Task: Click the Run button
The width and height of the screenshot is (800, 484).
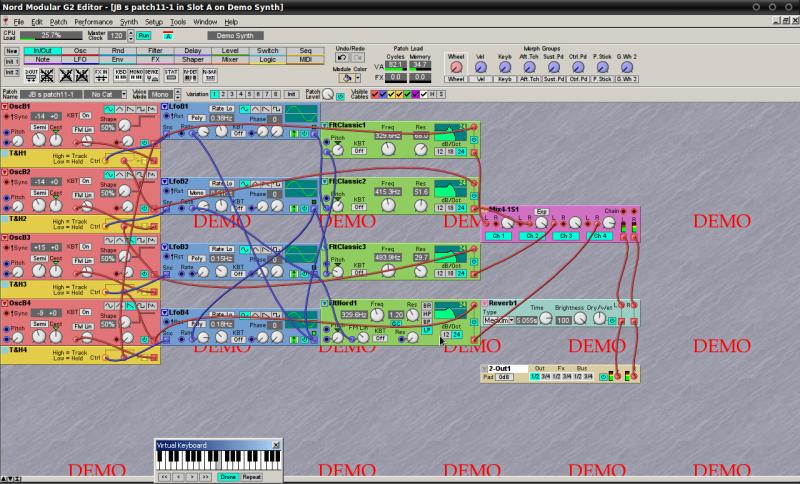Action: (144, 36)
